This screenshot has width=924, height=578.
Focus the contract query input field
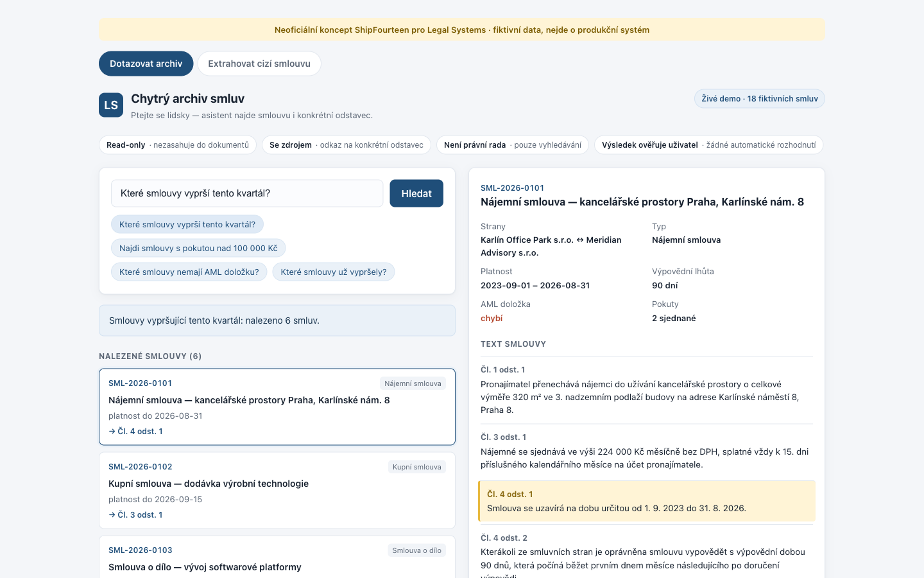point(247,193)
